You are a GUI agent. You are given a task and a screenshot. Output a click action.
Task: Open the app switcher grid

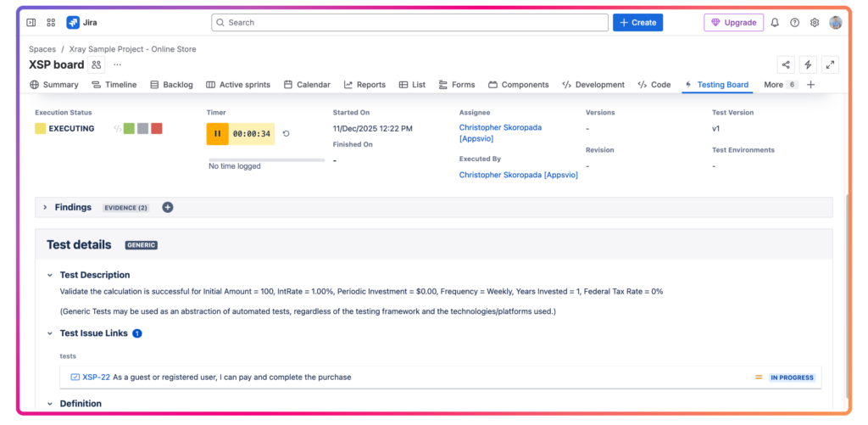51,23
